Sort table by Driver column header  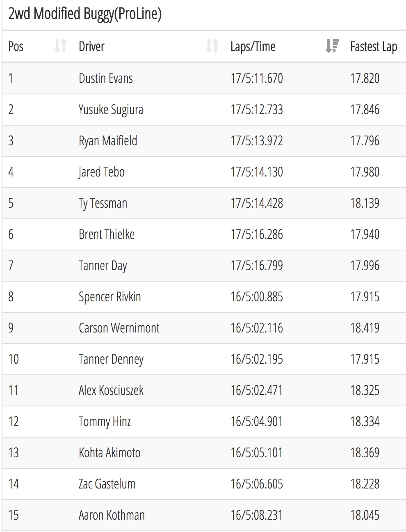[91, 46]
